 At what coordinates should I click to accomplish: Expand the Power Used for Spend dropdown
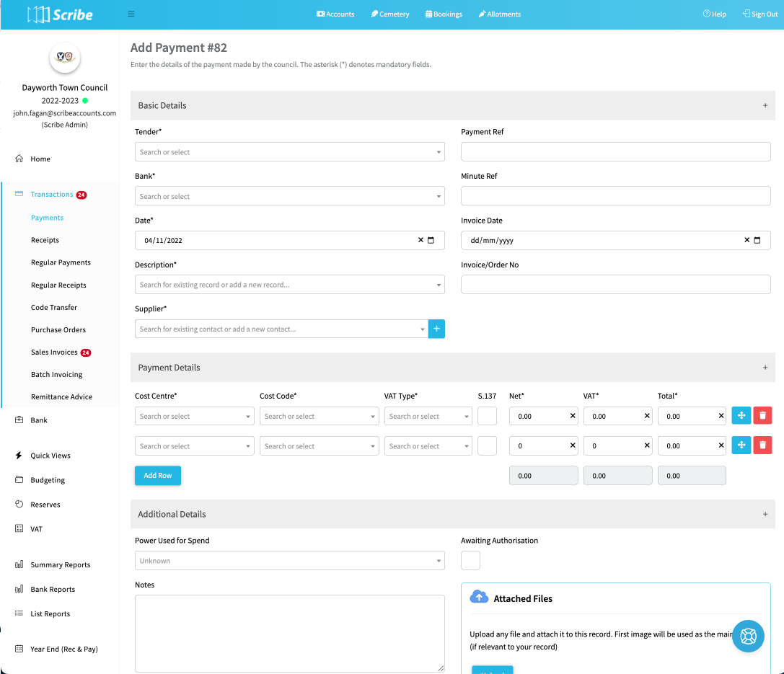(x=289, y=560)
